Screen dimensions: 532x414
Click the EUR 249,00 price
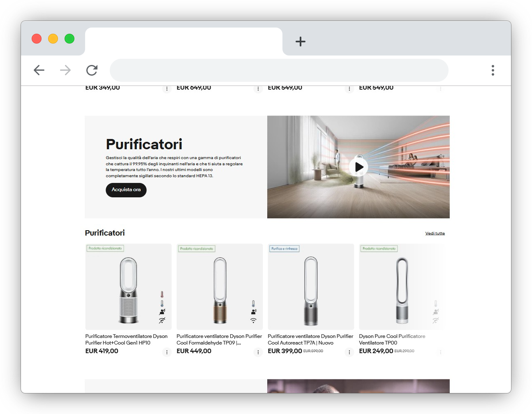click(x=376, y=351)
